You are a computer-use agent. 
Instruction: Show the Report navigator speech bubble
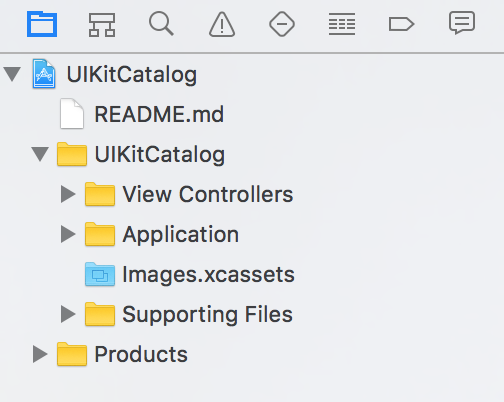click(x=462, y=23)
